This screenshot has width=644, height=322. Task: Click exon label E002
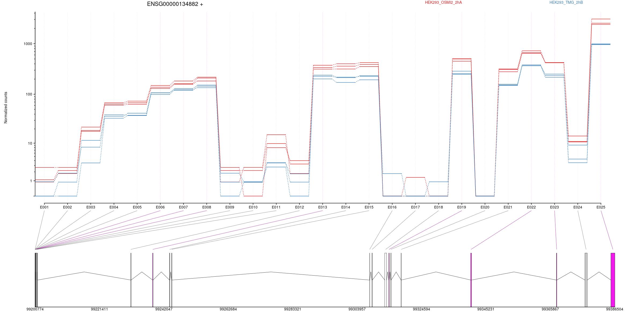67,207
